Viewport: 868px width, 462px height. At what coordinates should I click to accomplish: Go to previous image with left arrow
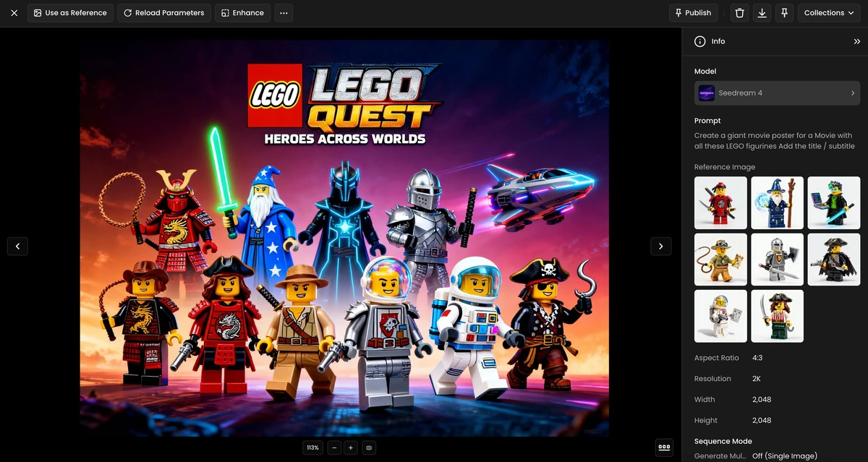17,247
